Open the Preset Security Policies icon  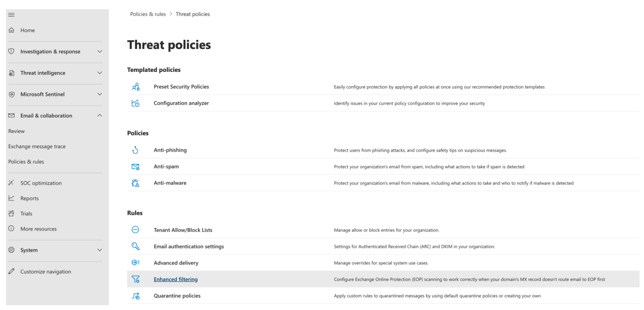click(x=136, y=86)
